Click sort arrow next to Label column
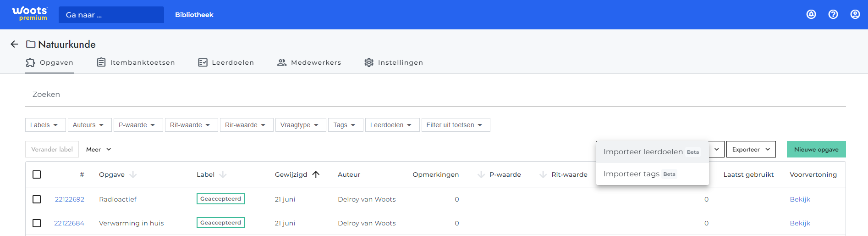Viewport: 868px width, 236px height. click(223, 174)
